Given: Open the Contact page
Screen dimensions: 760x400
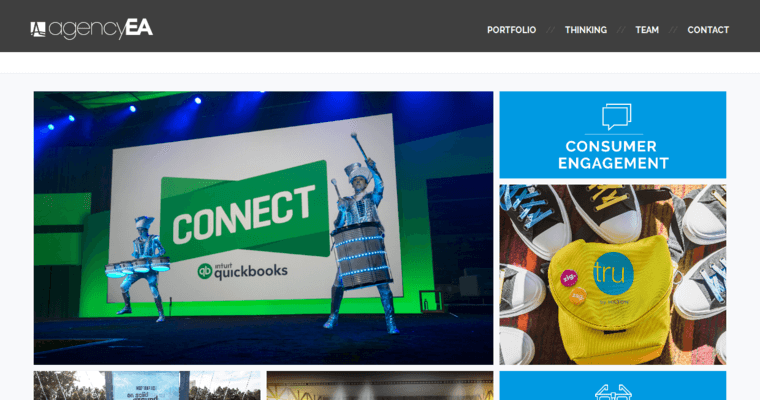Looking at the screenshot, I should (708, 30).
